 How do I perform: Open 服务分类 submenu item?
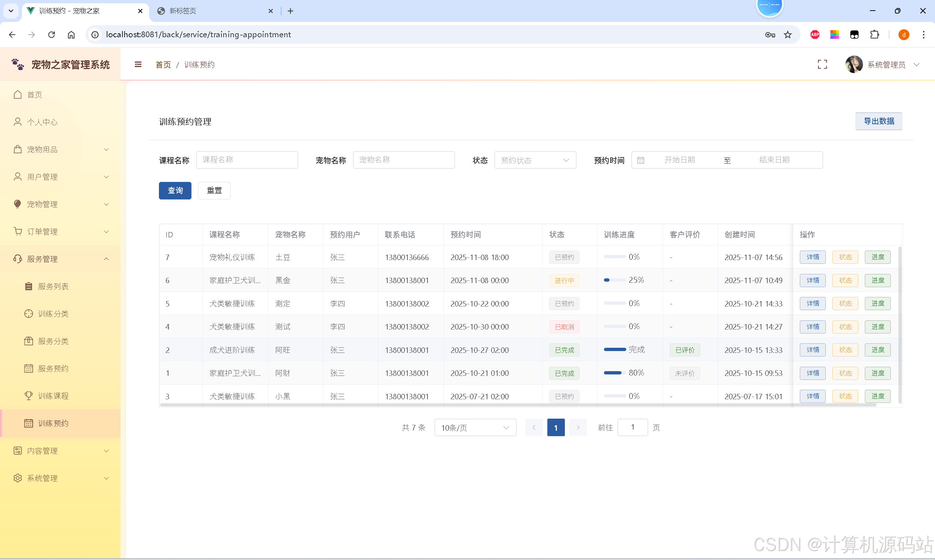coord(60,341)
